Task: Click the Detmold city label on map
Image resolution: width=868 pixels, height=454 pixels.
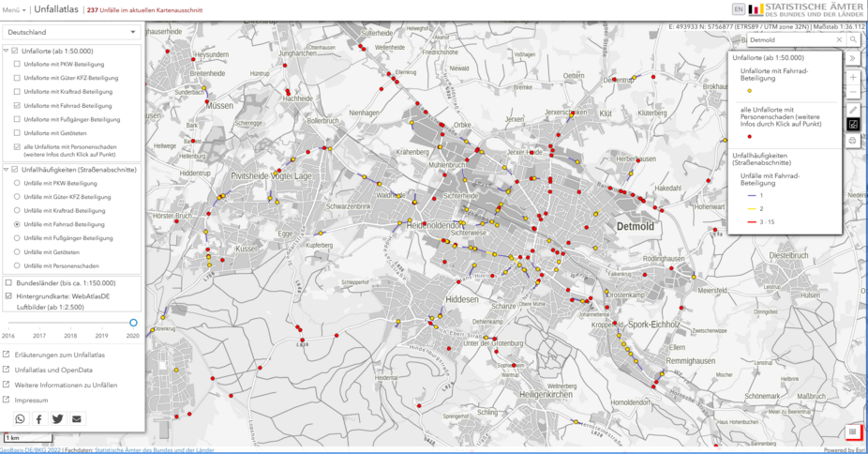Action: click(x=635, y=226)
